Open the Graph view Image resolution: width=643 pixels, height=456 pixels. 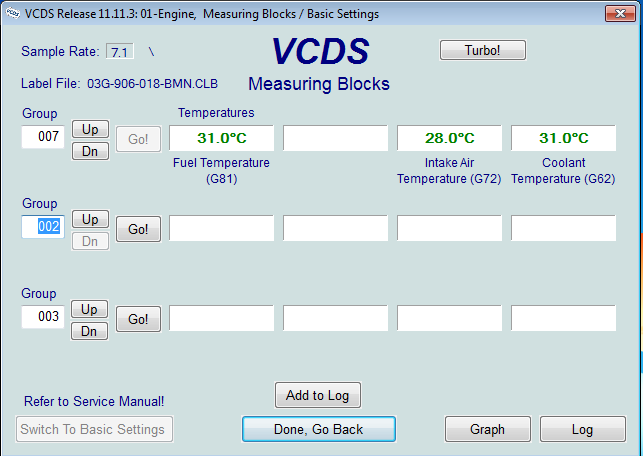[488, 429]
